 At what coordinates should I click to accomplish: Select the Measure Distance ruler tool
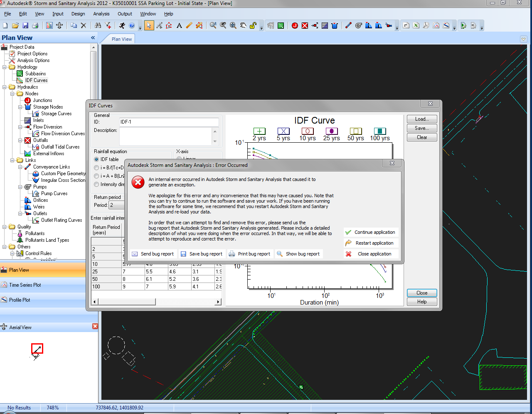189,25
